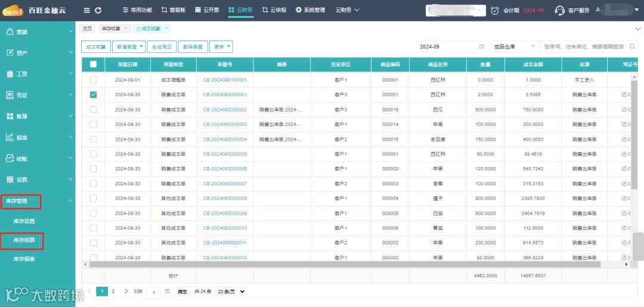
Task: Click the 生成凭证 button
Action: tap(162, 46)
